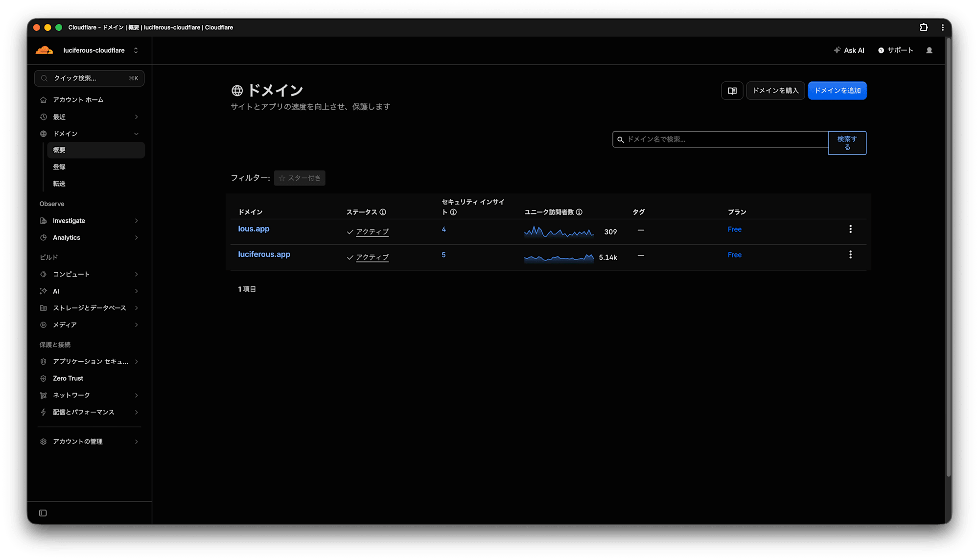Open the browser extensions puzzle icon

pos(924,27)
